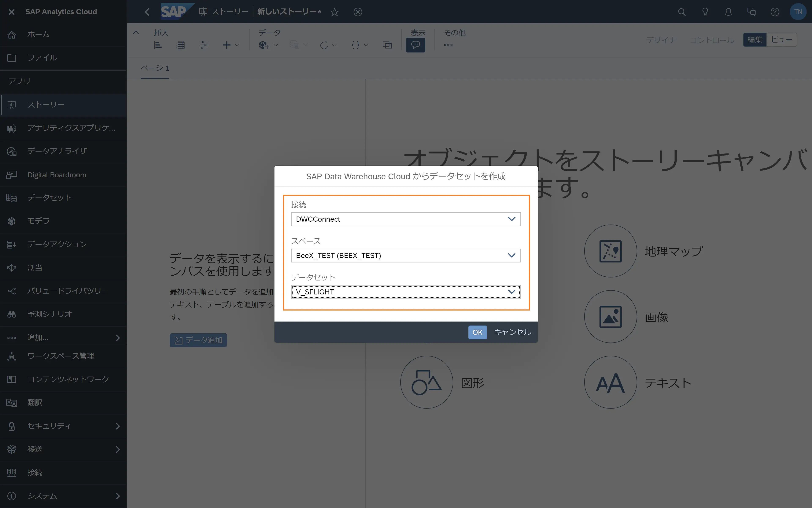
Task: Open the discussions chat icon
Action: [x=752, y=12]
